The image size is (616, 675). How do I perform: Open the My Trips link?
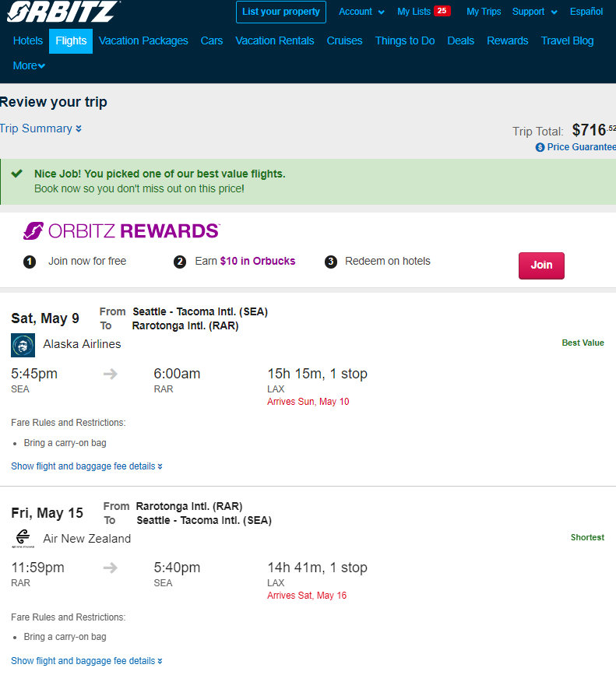[x=484, y=12]
